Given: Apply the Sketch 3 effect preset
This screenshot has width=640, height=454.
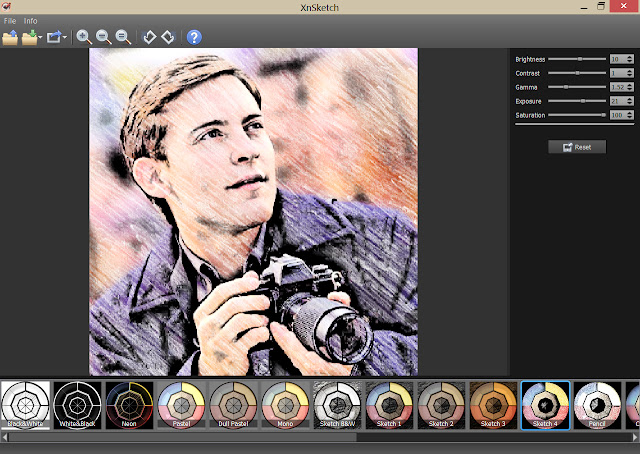Looking at the screenshot, I should [x=493, y=405].
